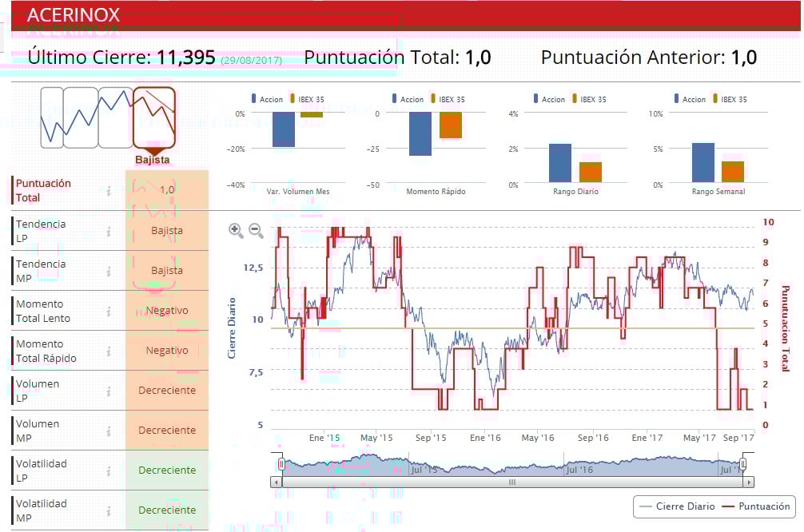This screenshot has height=532, width=804.
Task: Toggle IBEX 35 legend in Rango Semanal chart
Action: [x=730, y=99]
